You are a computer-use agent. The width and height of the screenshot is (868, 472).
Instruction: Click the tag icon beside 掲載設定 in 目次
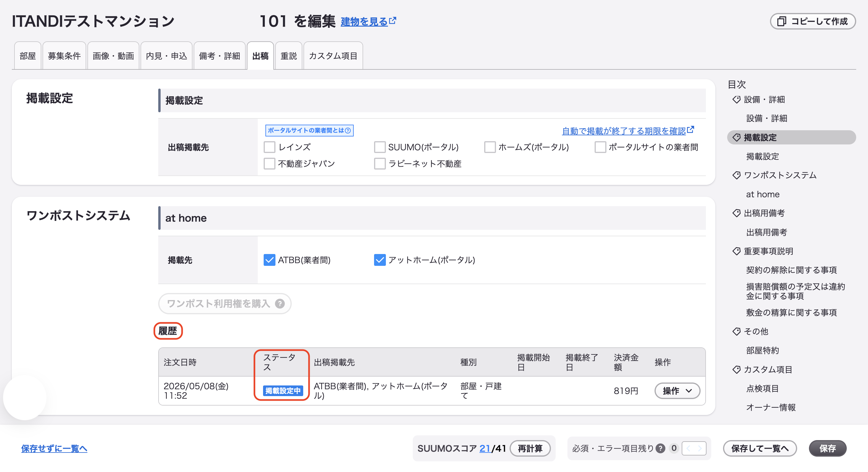[x=737, y=138]
